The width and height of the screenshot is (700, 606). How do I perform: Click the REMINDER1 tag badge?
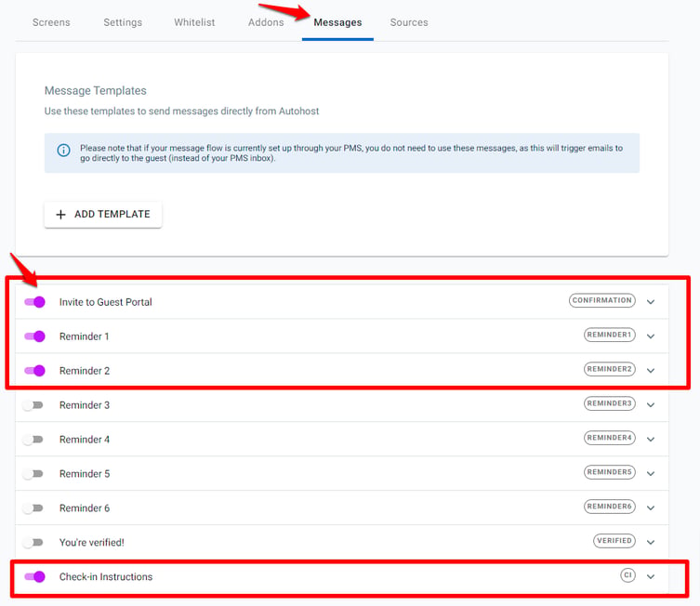pos(610,335)
